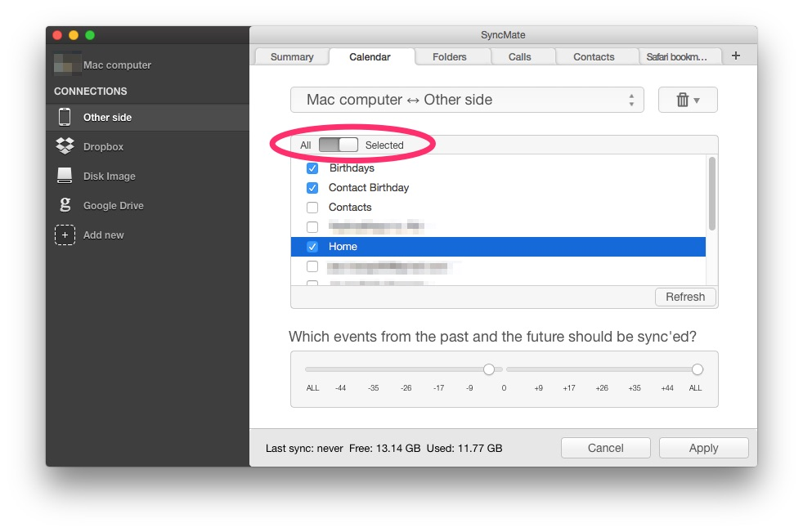Click the +26 mark on slider scale
The image size is (803, 532).
602,388
